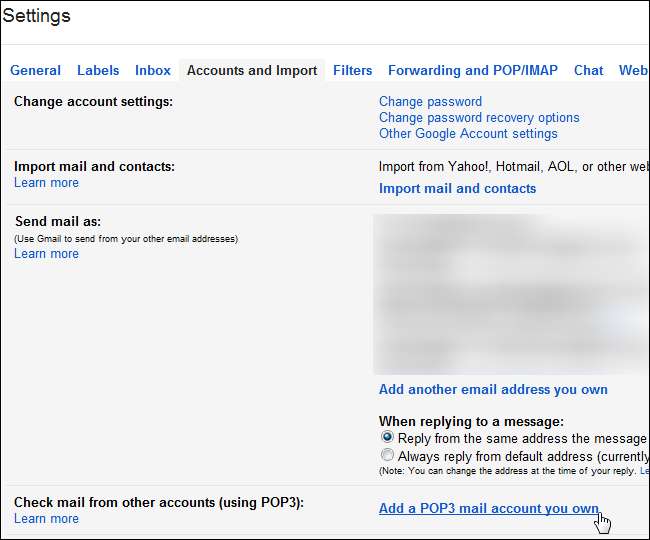Click Add another email address you own
The width and height of the screenshot is (650, 540).
click(493, 390)
